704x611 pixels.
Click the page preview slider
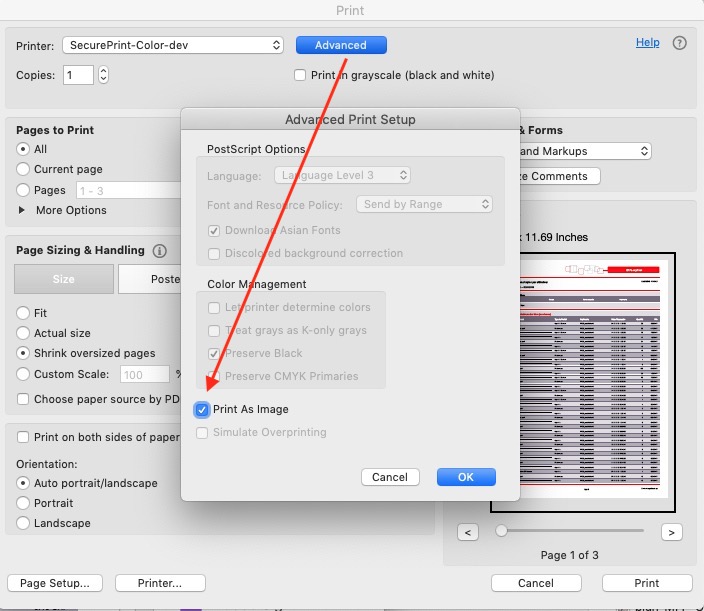[x=570, y=531]
